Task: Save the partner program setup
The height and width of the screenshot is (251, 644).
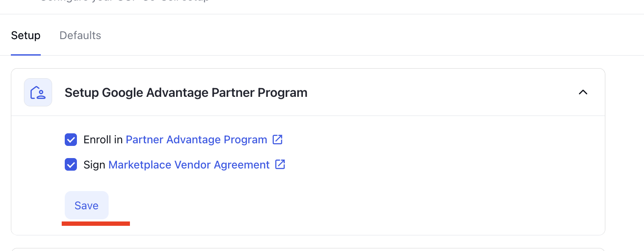Action: point(86,205)
